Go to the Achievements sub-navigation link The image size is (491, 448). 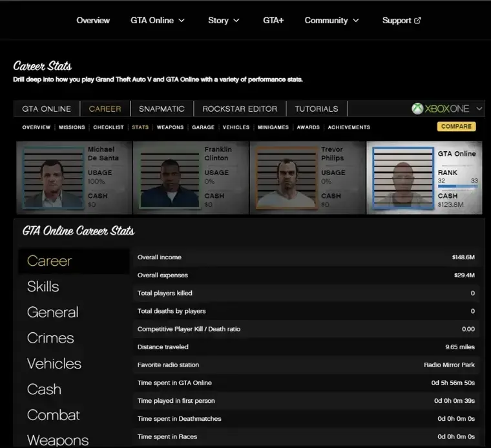click(349, 127)
